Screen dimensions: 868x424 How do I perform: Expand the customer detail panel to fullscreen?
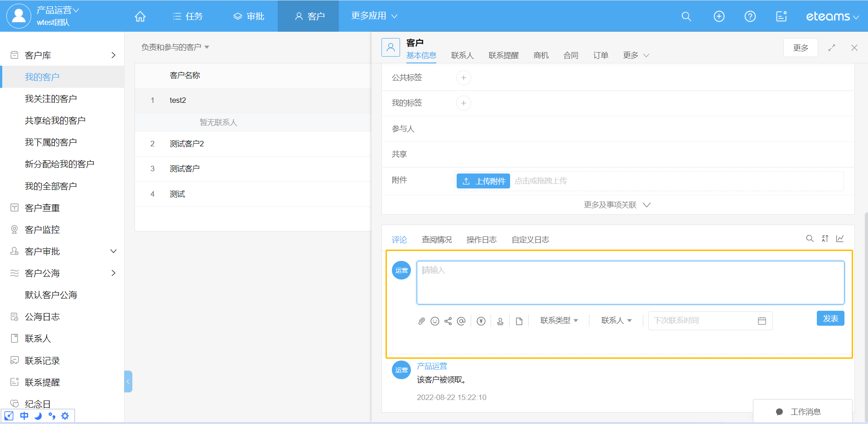pyautogui.click(x=832, y=48)
